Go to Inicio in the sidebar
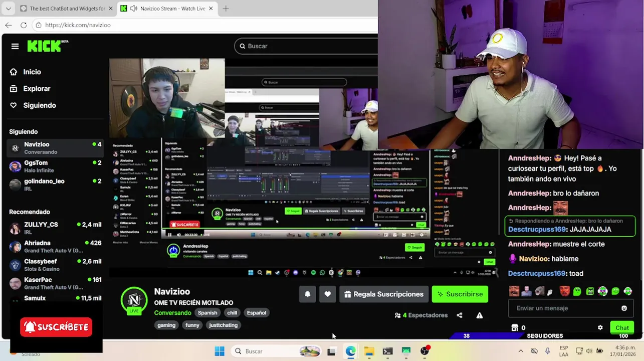 point(32,72)
